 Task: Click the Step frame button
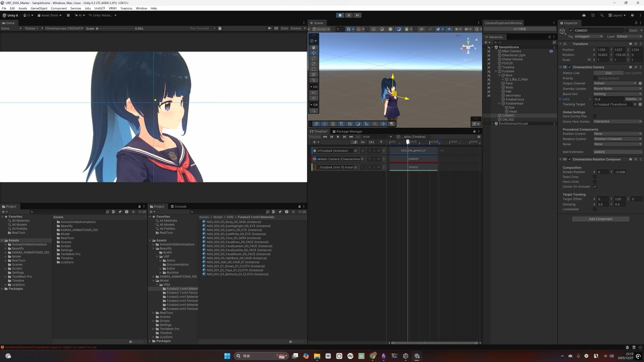[x=357, y=15]
